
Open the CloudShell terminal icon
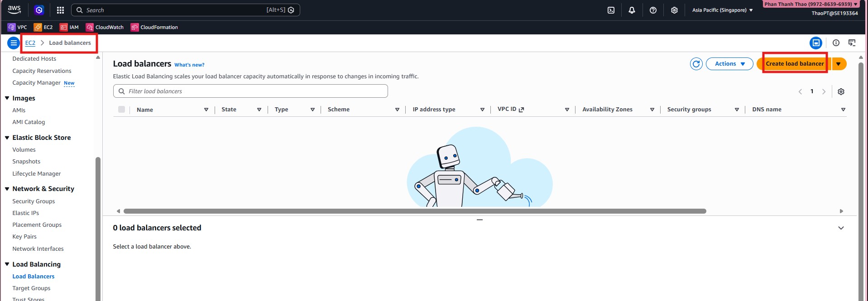(x=611, y=10)
